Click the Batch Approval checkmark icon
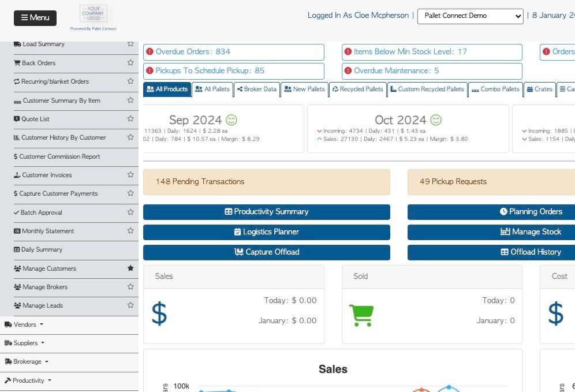Image resolution: width=575 pixels, height=392 pixels. pyautogui.click(x=16, y=212)
